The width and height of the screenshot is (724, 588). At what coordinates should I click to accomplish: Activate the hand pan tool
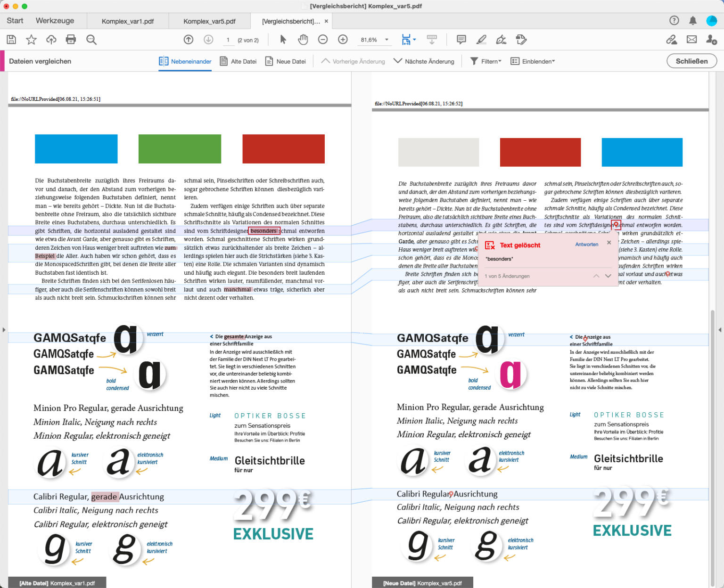click(303, 40)
